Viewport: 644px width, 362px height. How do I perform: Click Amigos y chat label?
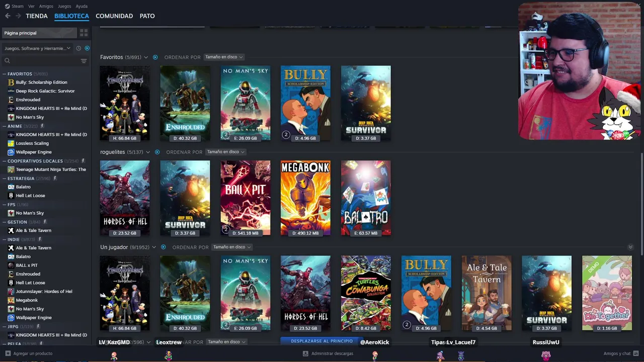(x=617, y=353)
